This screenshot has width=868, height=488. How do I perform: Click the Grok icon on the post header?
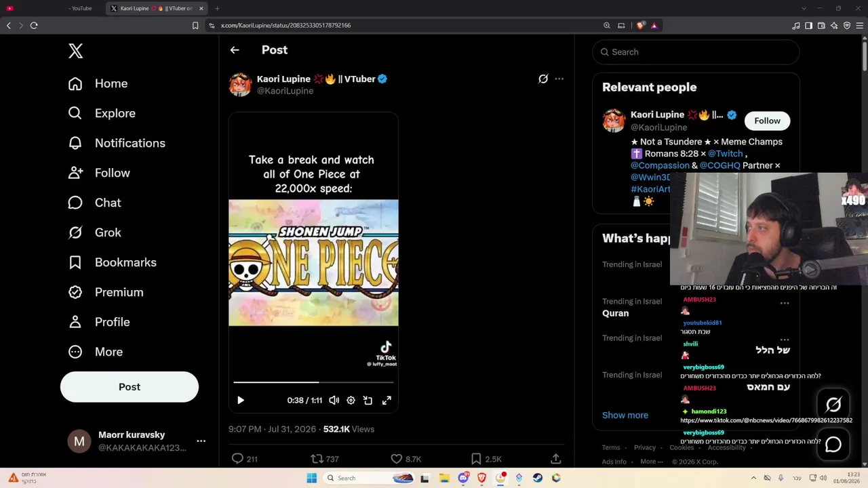(543, 79)
